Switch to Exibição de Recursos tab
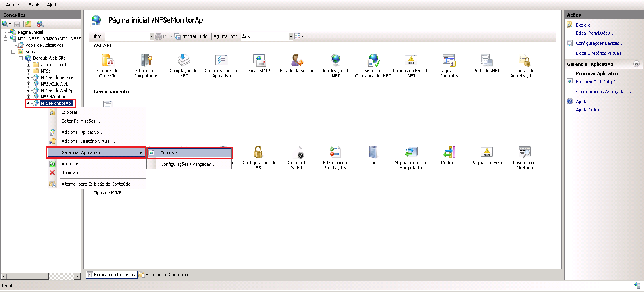This screenshot has width=644, height=292. (112, 275)
